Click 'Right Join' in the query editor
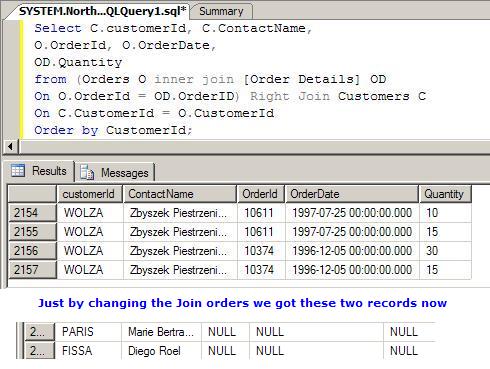 click(290, 96)
